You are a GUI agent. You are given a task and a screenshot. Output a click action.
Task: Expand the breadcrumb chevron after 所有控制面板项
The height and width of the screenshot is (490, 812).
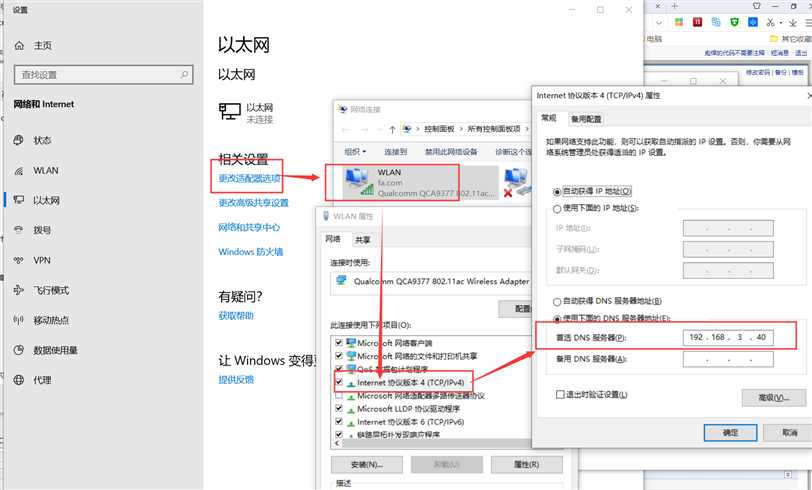click(x=527, y=129)
